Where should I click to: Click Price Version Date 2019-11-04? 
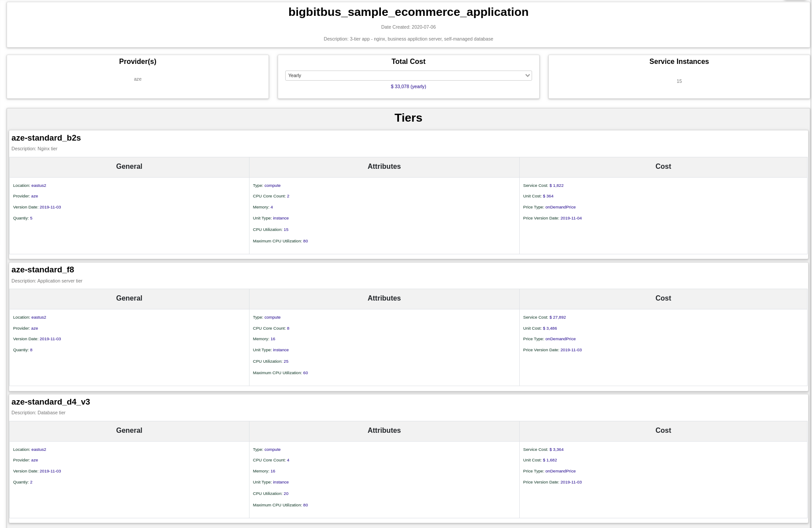pyautogui.click(x=571, y=218)
